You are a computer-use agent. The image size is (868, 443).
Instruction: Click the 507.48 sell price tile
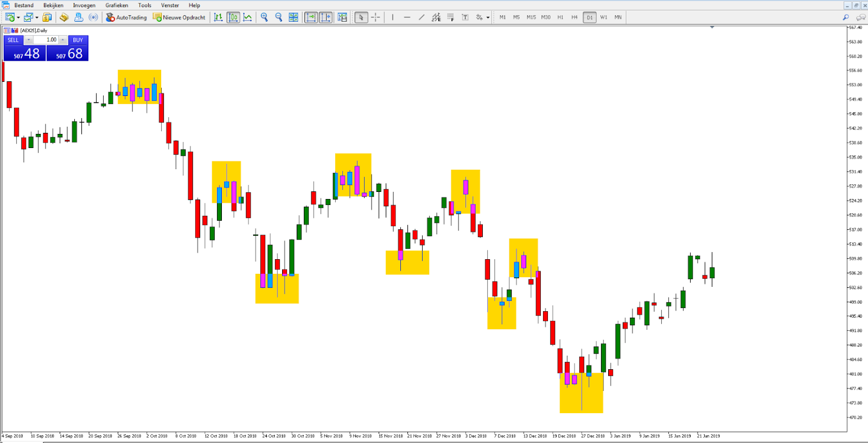point(25,53)
